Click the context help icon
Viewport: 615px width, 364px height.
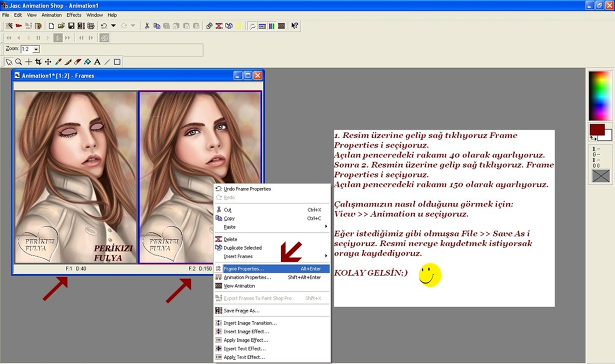coord(295,26)
